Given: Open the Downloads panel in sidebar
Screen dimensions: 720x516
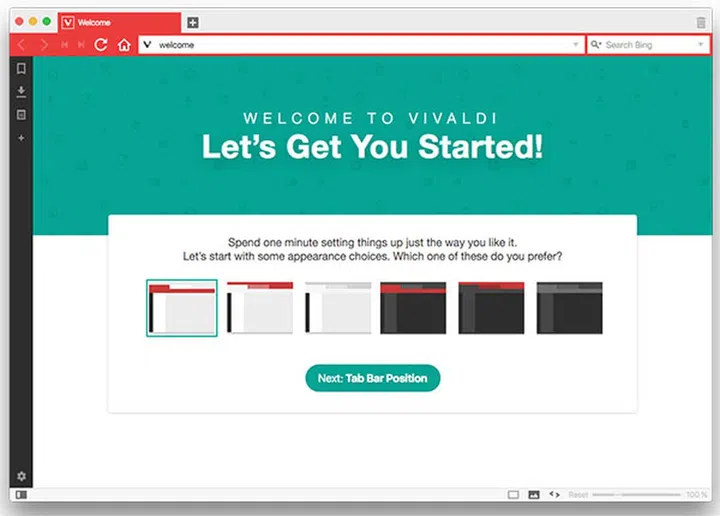Looking at the screenshot, I should [21, 91].
